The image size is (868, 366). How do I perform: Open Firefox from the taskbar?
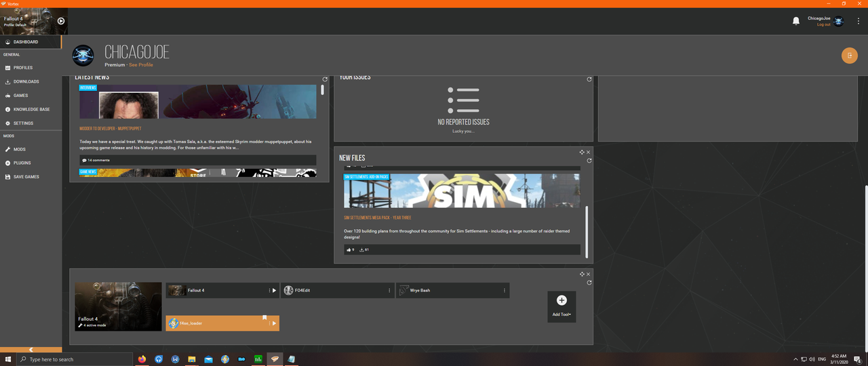pyautogui.click(x=142, y=359)
